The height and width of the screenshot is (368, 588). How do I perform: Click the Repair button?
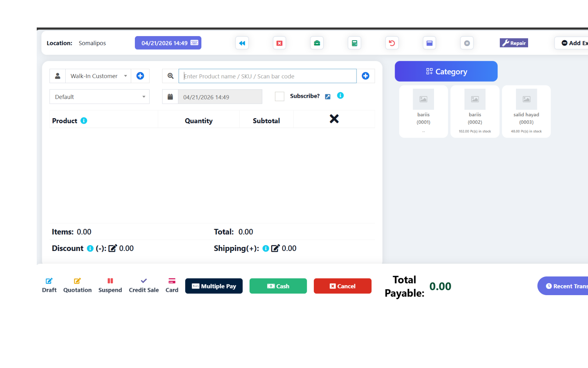514,43
